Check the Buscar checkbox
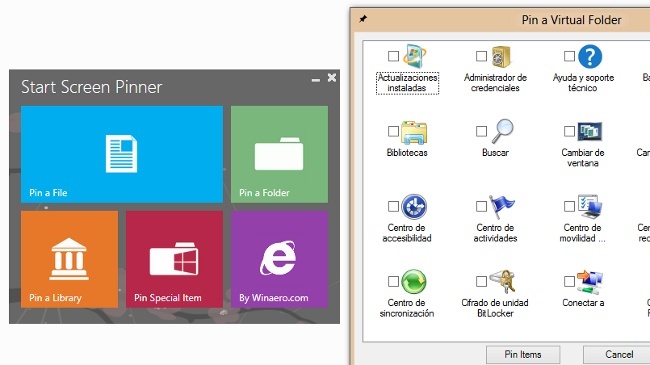The image size is (650, 365). coord(481,131)
